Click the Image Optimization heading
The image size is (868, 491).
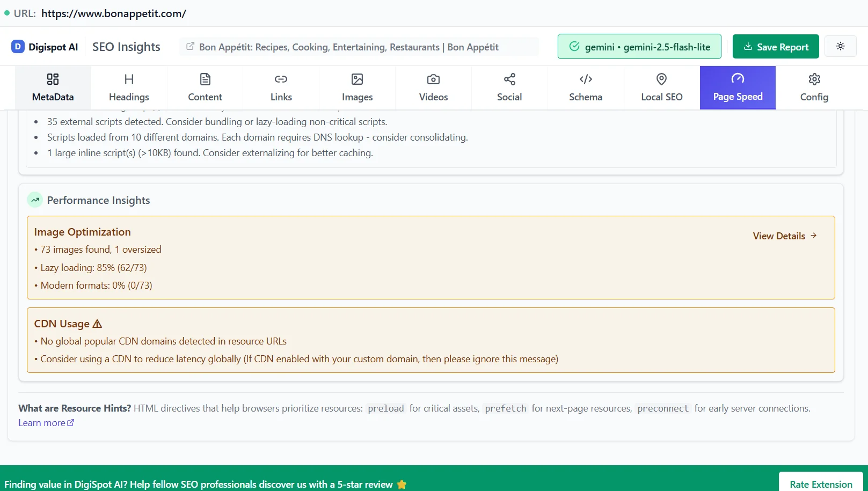[x=83, y=232]
